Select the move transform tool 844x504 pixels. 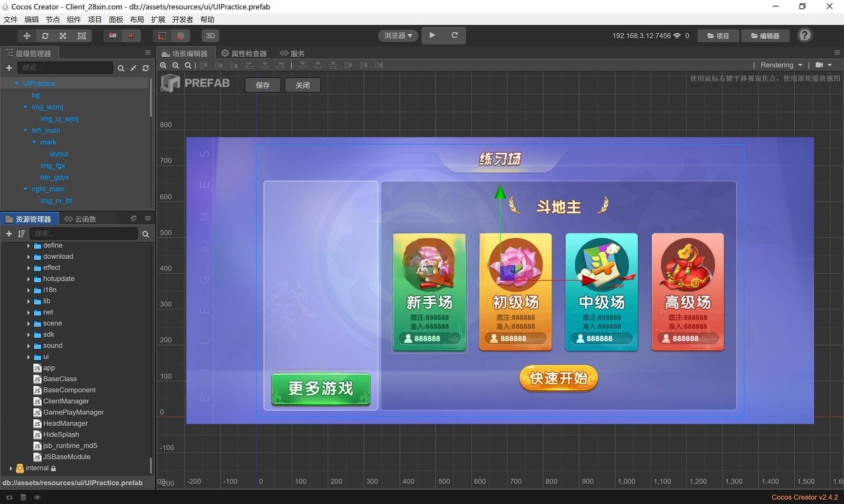27,36
